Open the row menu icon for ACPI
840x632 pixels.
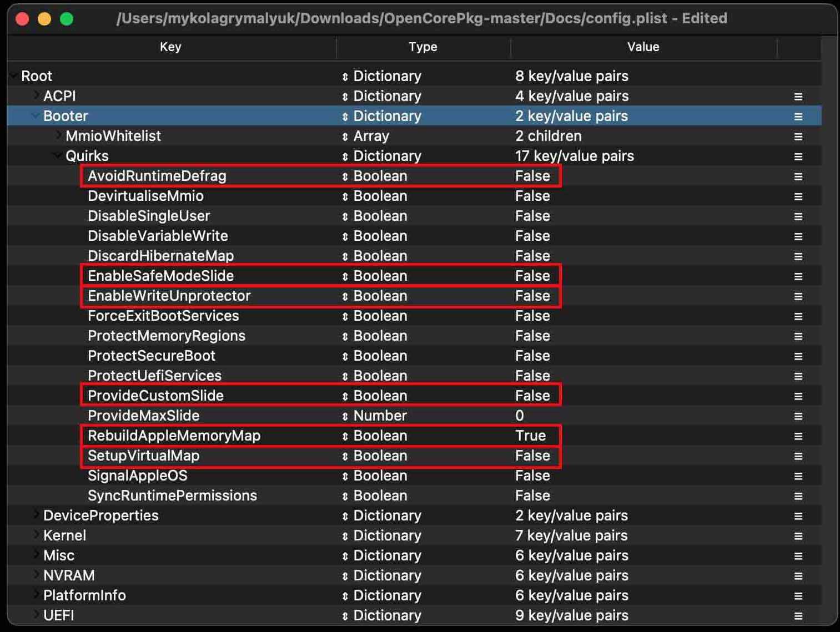point(798,97)
